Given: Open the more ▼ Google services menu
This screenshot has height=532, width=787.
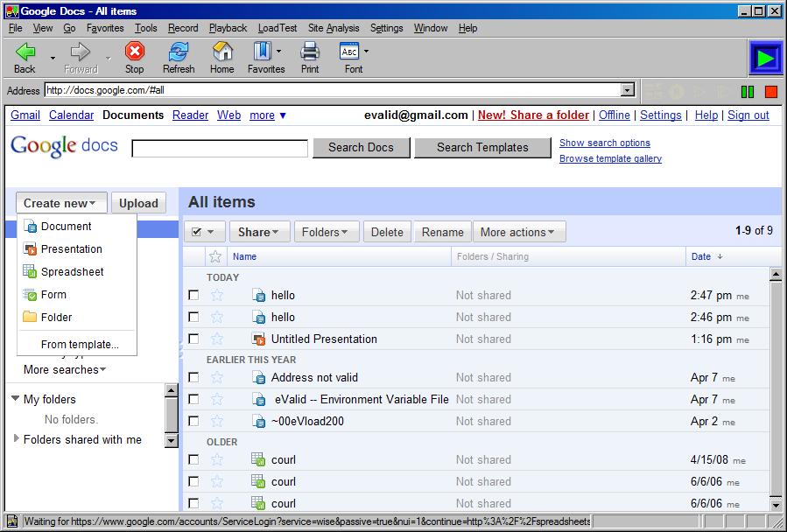Looking at the screenshot, I should click(268, 115).
